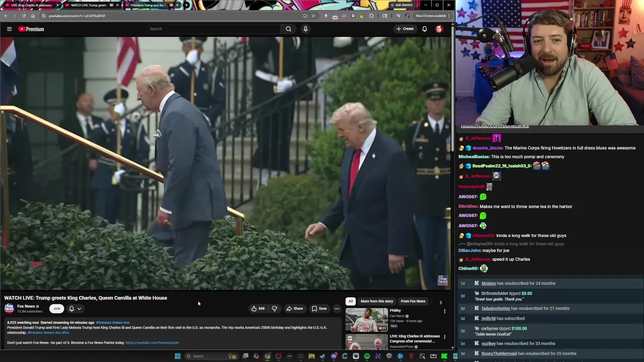Screen dimensions: 644x362
Task: Open the Philthy video thumbnail
Action: (366, 320)
